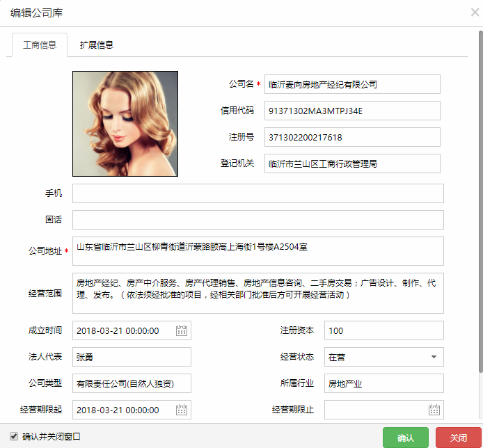Focus the 注册号 input field
The width and height of the screenshot is (483, 448).
pos(352,137)
